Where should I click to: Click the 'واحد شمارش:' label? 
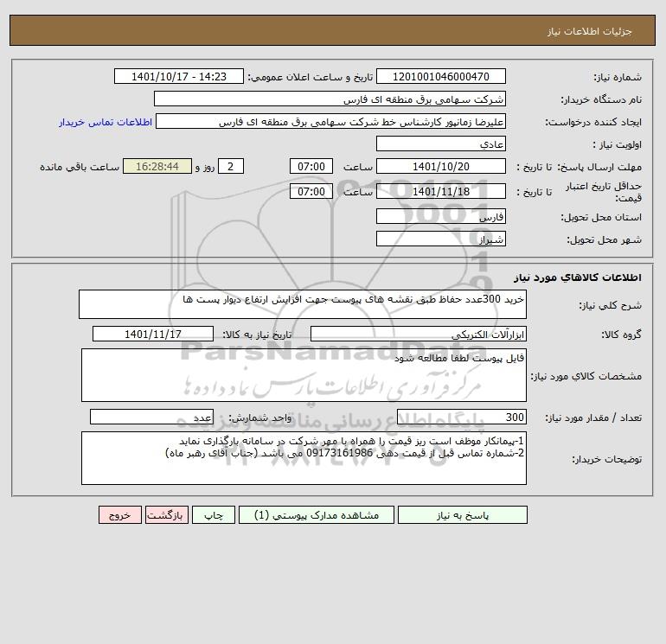pos(260,418)
